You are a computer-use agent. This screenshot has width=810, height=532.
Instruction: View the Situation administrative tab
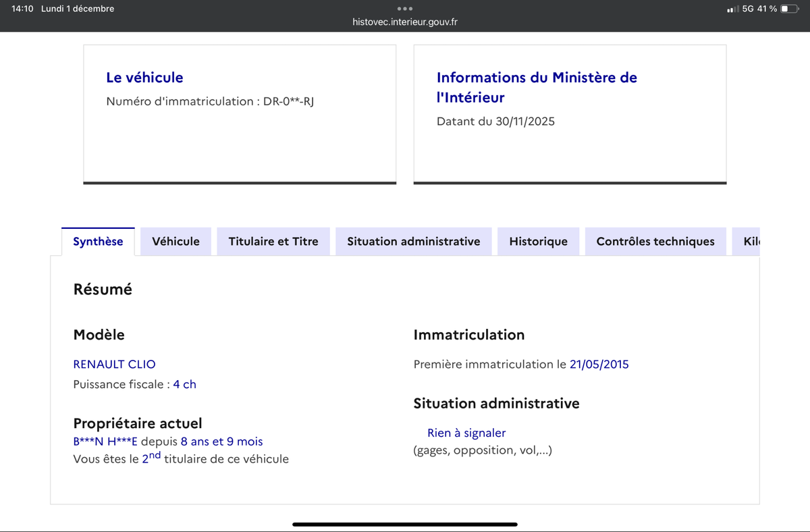[413, 241]
